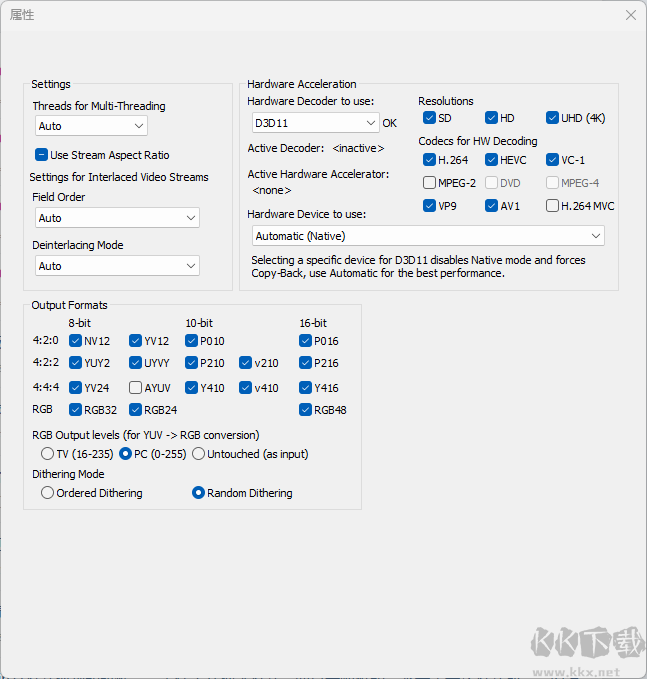
Task: Uncheck the HEVC codec checkbox
Action: click(x=492, y=160)
